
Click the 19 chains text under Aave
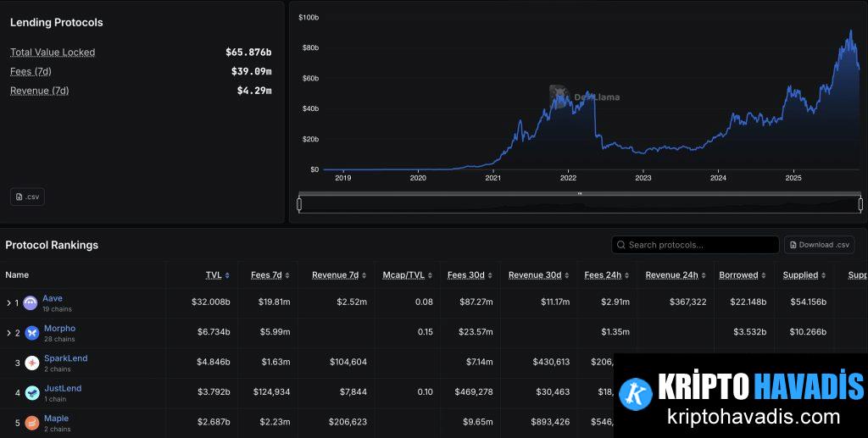pyautogui.click(x=57, y=309)
